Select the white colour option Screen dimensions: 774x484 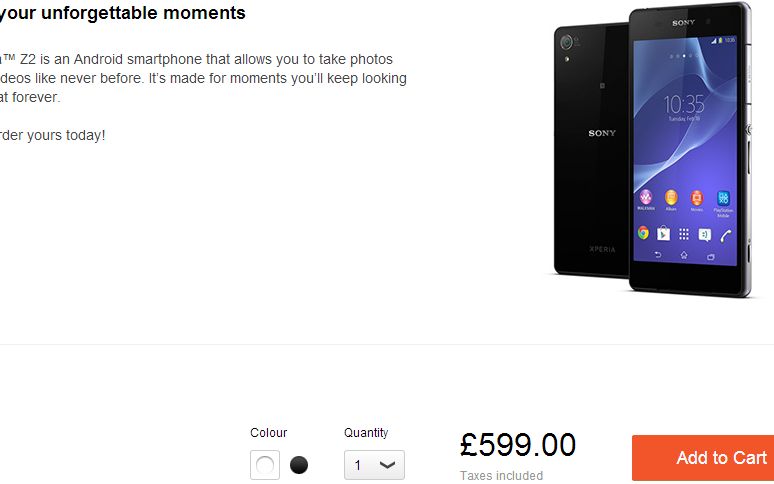(x=265, y=465)
